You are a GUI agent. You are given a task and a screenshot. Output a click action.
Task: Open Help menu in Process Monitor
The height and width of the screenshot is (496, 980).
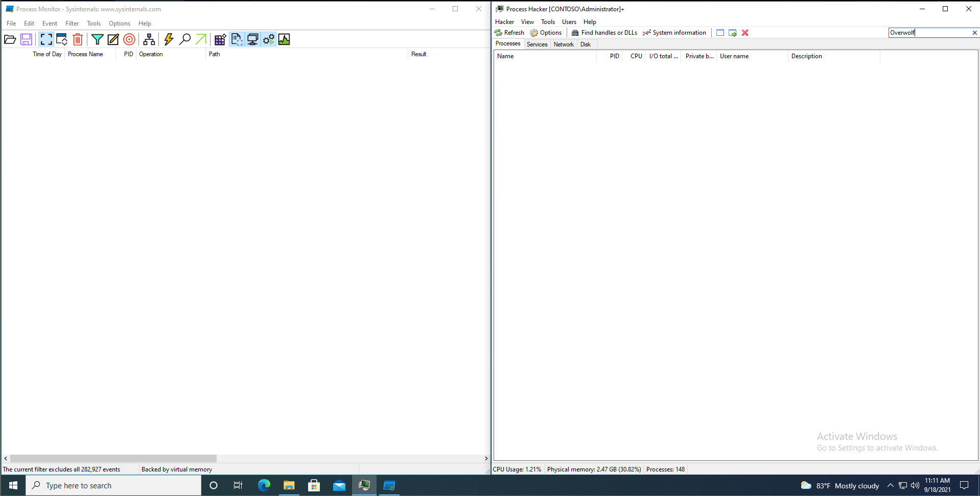click(145, 23)
